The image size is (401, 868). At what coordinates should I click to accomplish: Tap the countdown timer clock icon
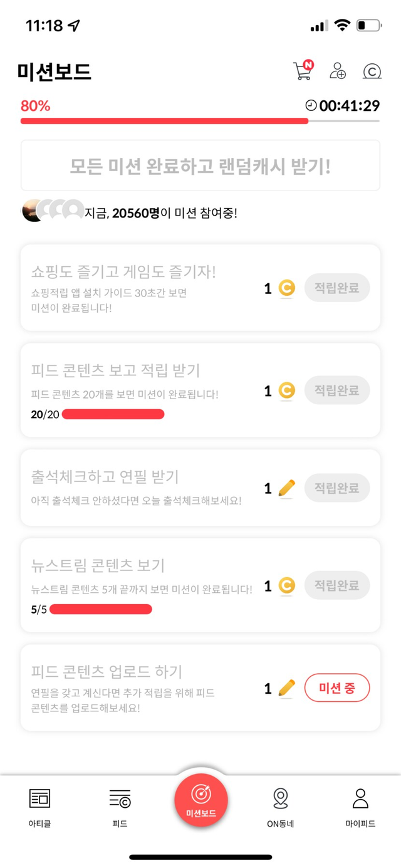pos(311,105)
